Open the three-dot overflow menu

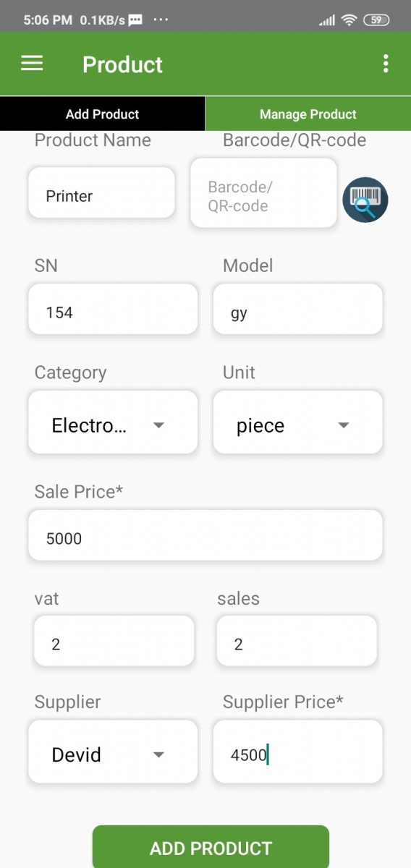coord(386,64)
